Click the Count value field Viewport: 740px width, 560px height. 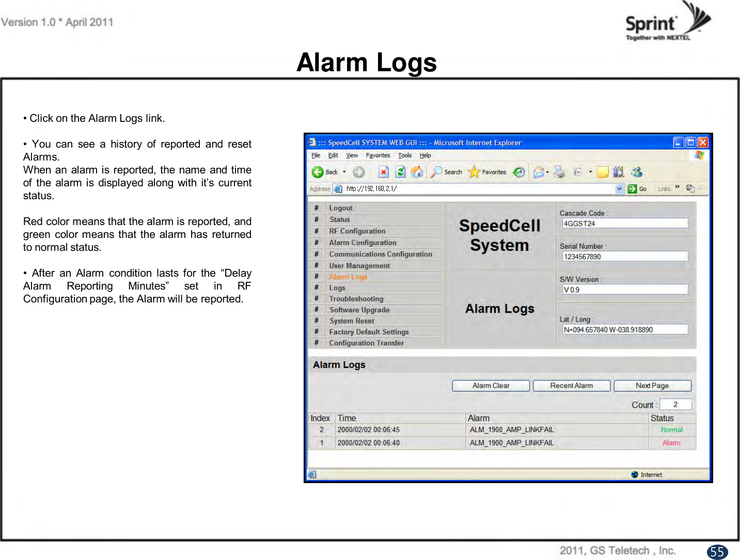tap(675, 405)
